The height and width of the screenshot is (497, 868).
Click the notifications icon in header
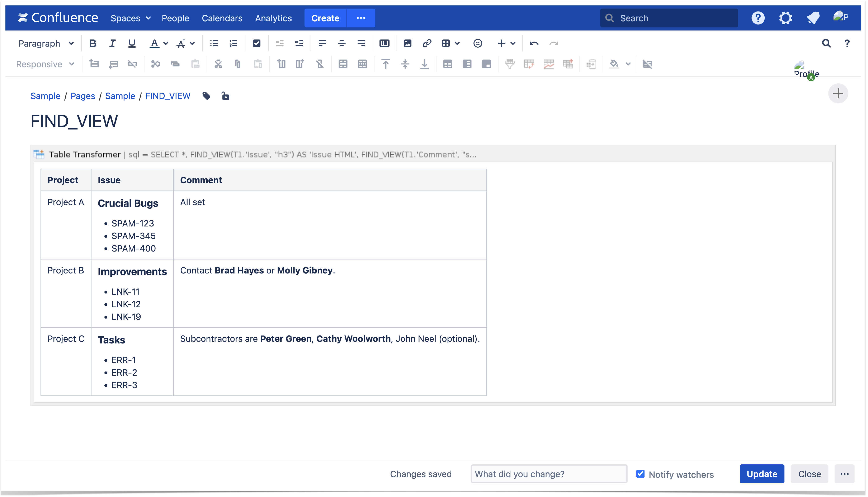813,18
